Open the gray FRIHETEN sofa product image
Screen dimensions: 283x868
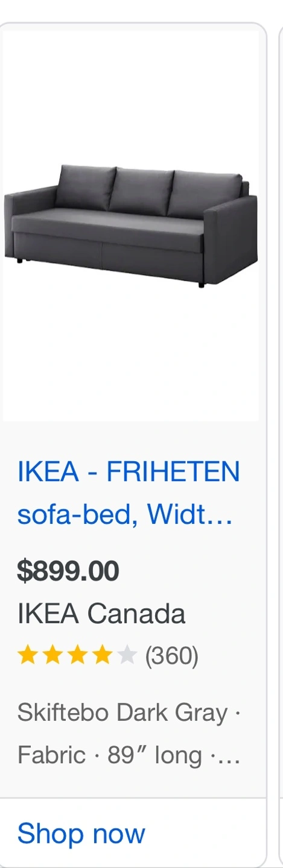(131, 225)
